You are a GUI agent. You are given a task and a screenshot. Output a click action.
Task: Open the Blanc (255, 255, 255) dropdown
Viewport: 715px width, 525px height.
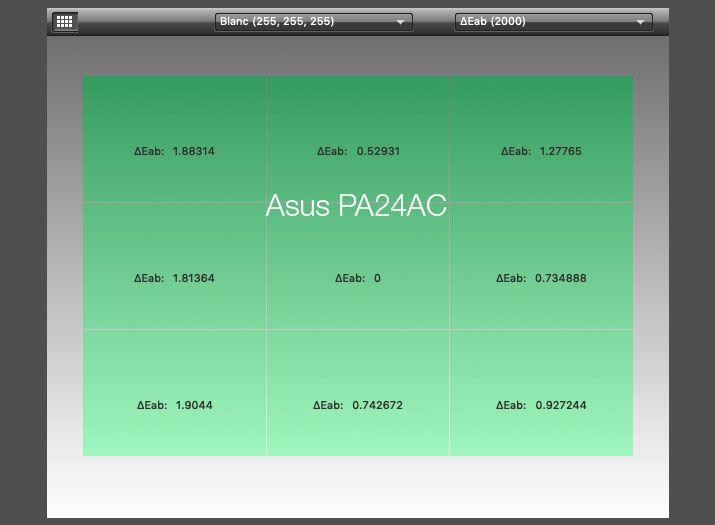coord(314,21)
